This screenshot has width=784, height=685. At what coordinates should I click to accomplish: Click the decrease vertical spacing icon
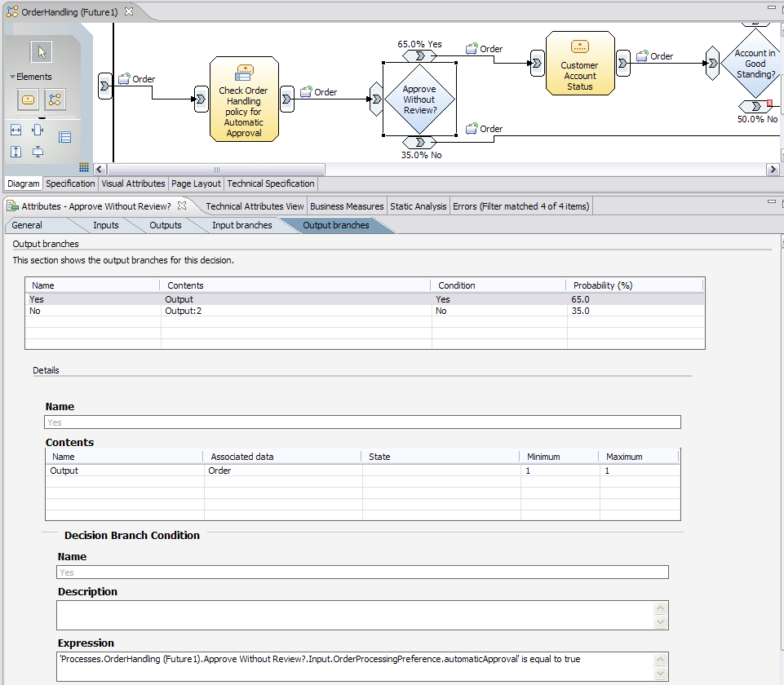pos(38,152)
